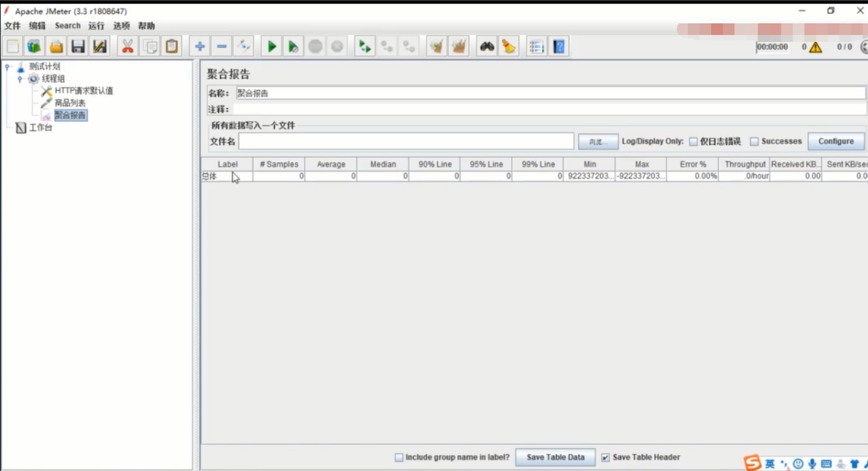This screenshot has width=868, height=471.
Task: Click the 99% Line column header
Action: click(538, 164)
